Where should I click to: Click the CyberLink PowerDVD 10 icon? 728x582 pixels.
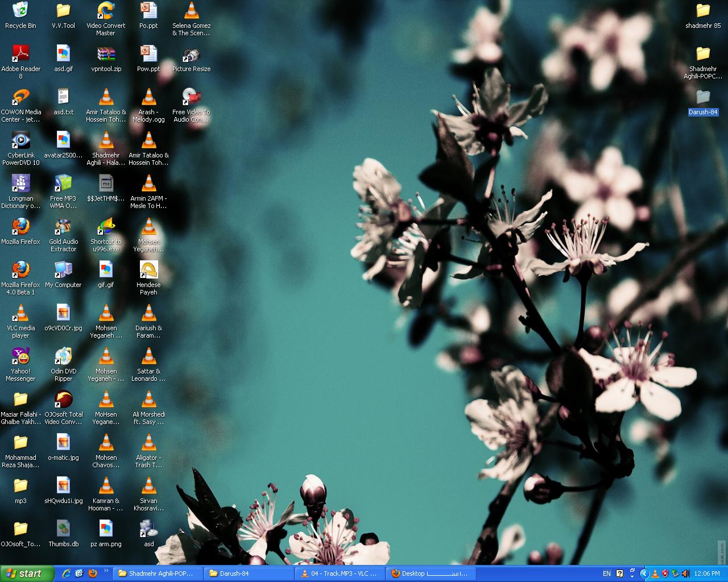[x=20, y=140]
